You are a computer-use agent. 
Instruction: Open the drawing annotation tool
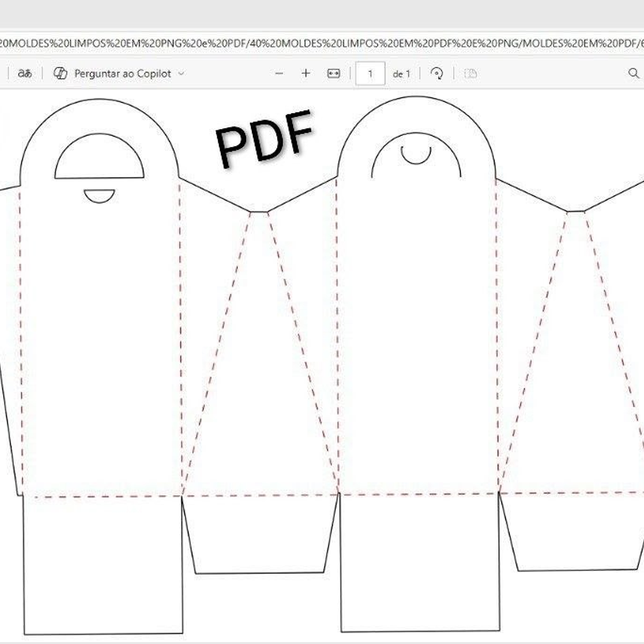coord(471,73)
